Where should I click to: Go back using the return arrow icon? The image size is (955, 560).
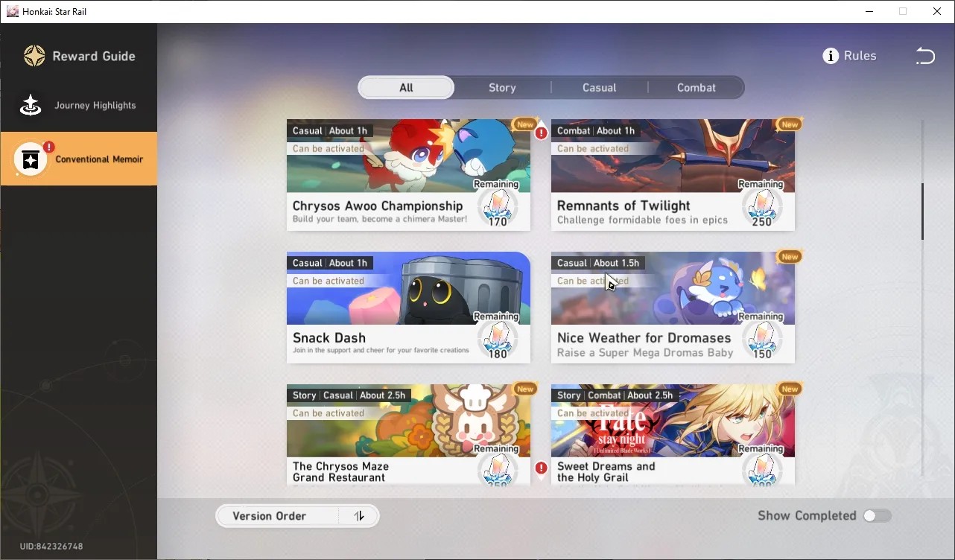924,56
